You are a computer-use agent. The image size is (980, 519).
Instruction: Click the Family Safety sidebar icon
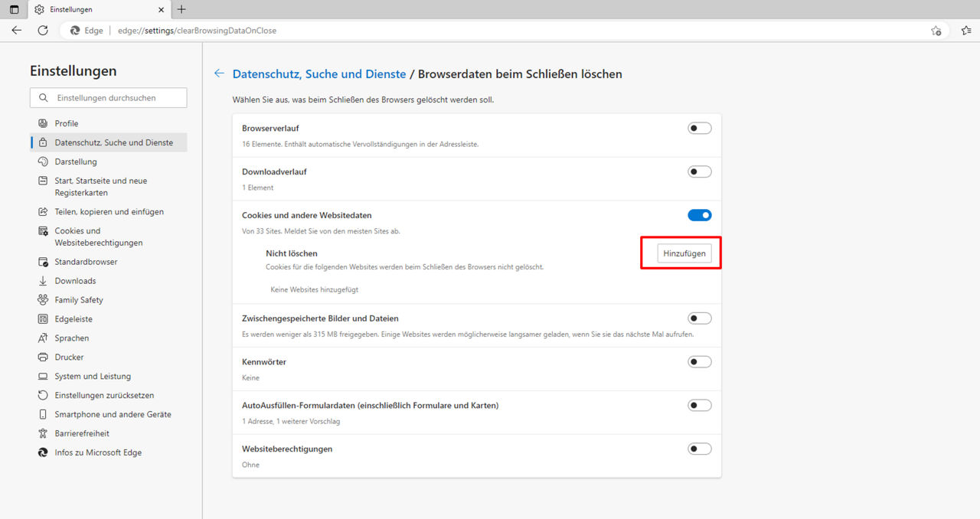pyautogui.click(x=44, y=299)
